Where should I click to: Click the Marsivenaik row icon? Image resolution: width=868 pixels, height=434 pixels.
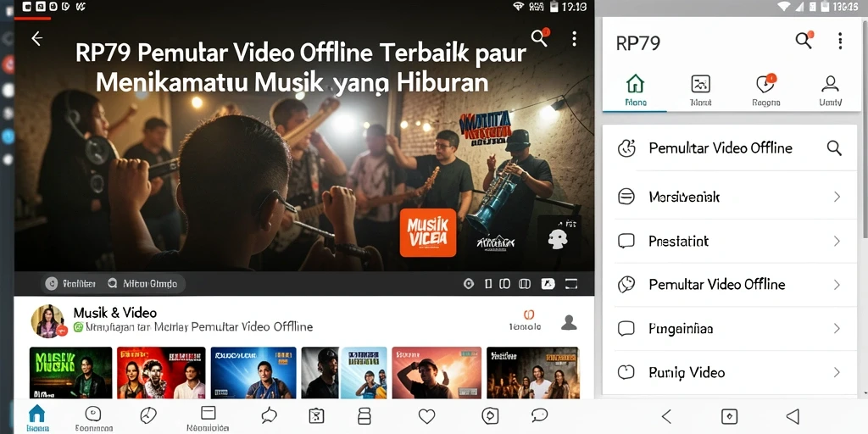click(x=626, y=197)
